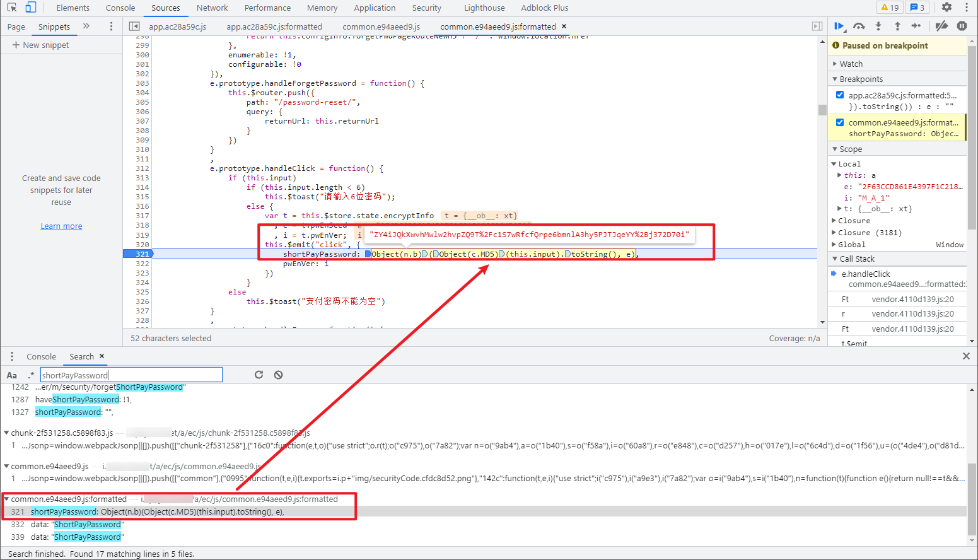Expand the Global scope
Viewport: 978px width, 560px height.
tap(834, 245)
